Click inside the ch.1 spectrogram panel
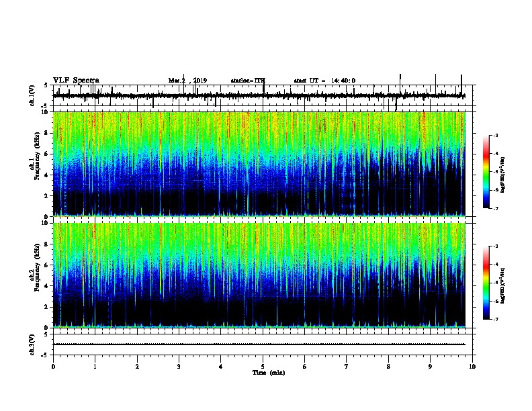Screen dimensions: 532x411 click(259, 164)
